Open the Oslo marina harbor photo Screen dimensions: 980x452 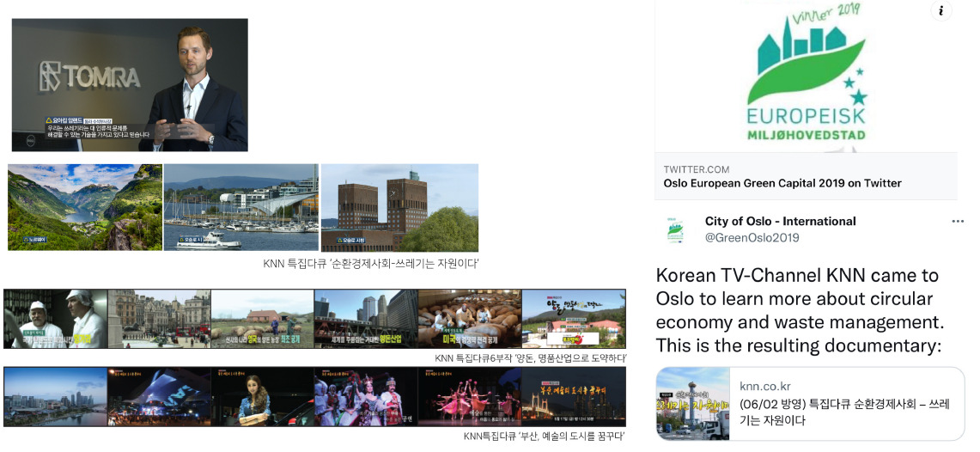[241, 208]
